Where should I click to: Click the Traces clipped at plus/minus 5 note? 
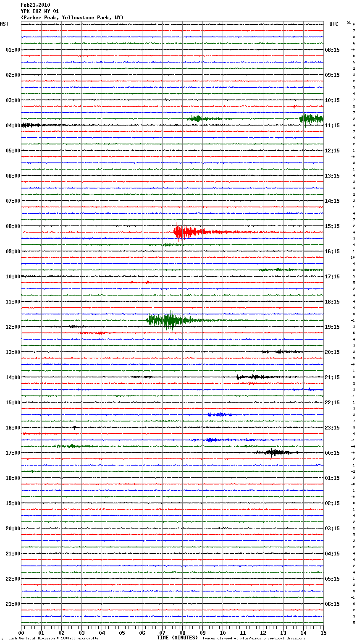tap(254, 639)
